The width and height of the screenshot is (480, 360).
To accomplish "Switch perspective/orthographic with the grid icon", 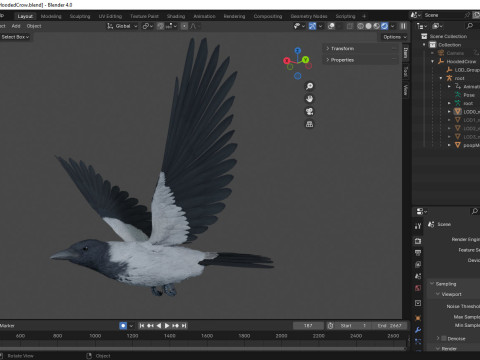I will point(309,124).
